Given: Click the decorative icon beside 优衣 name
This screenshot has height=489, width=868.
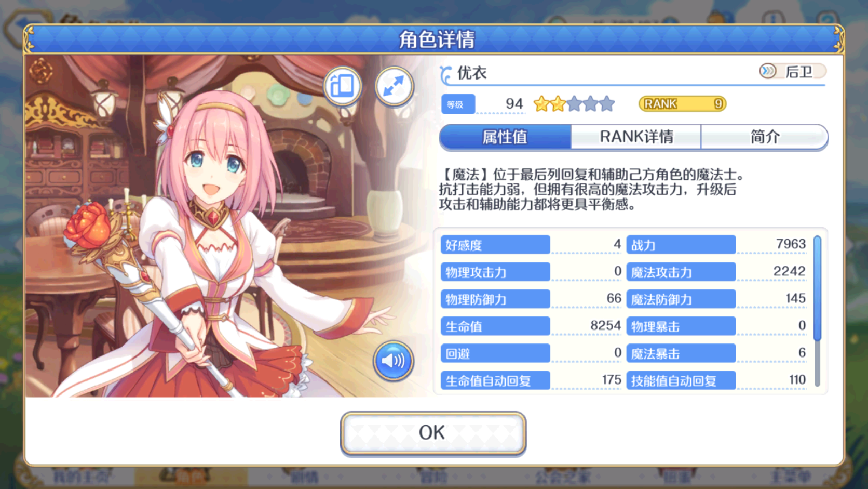Looking at the screenshot, I should (x=445, y=74).
